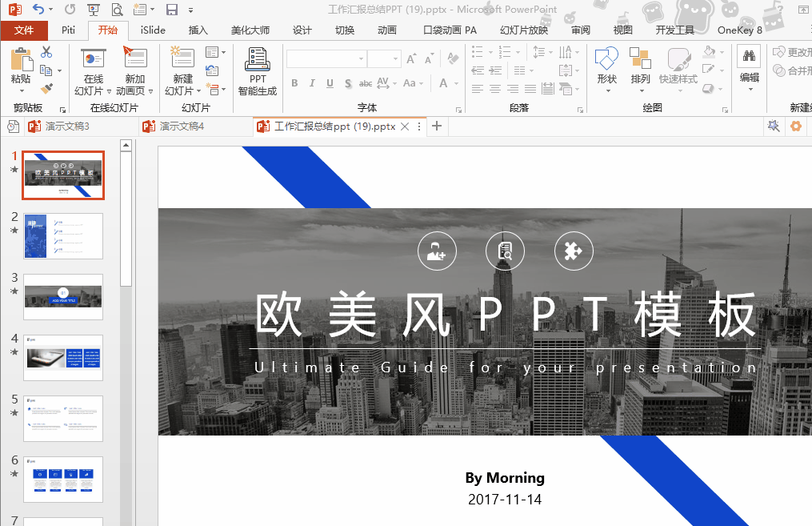The width and height of the screenshot is (812, 526).
Task: Click the decrease font size icon
Action: coord(429,58)
